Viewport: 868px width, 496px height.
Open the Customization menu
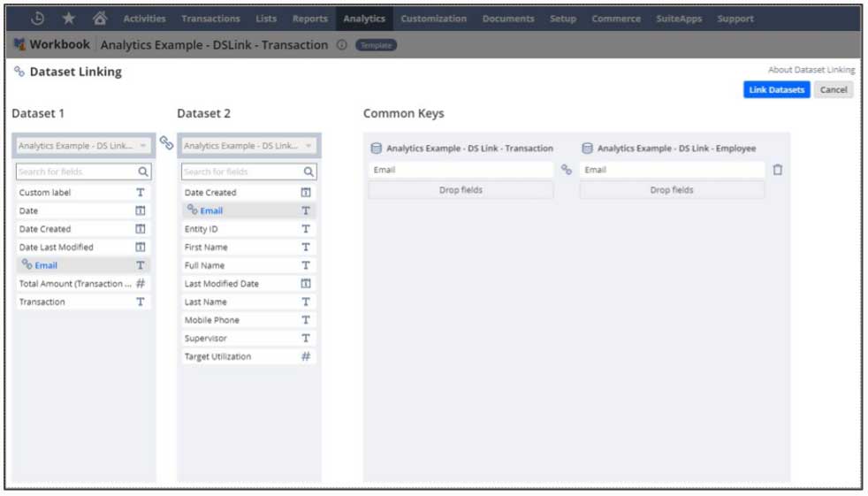(433, 19)
